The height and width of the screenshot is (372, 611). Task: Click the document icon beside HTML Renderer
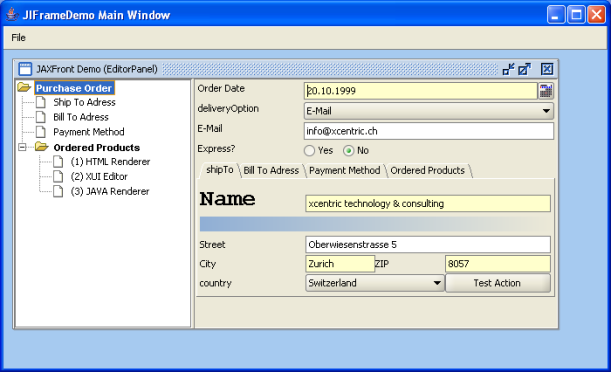(x=58, y=161)
